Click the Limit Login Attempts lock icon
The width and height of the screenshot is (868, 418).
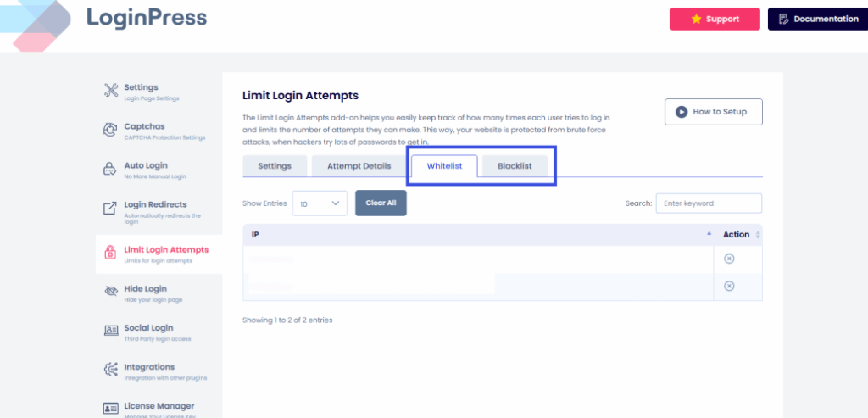click(x=110, y=253)
